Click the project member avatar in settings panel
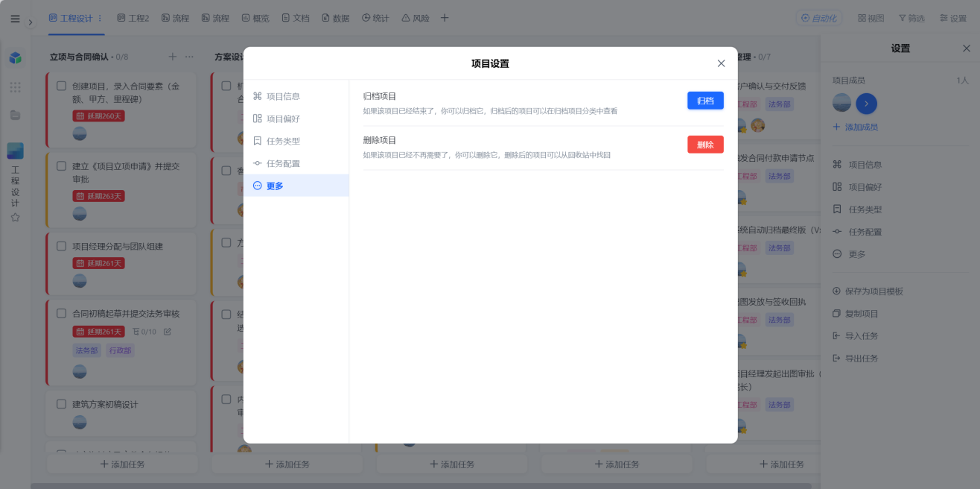980x489 pixels. pos(841,103)
